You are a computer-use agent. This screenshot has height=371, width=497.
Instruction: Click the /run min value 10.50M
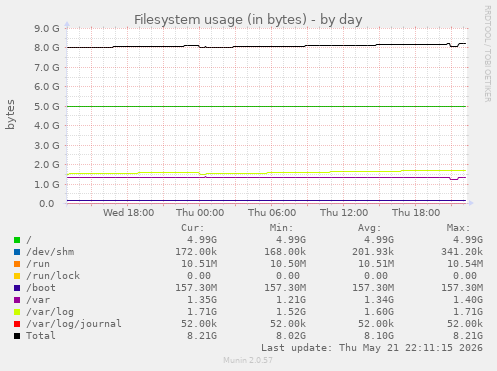288,264
